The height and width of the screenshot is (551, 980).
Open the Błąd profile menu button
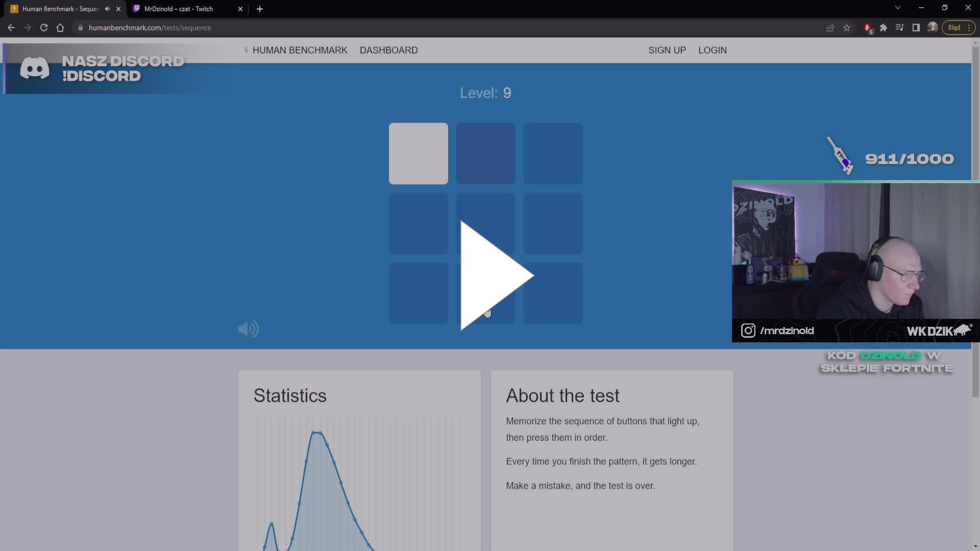(954, 28)
